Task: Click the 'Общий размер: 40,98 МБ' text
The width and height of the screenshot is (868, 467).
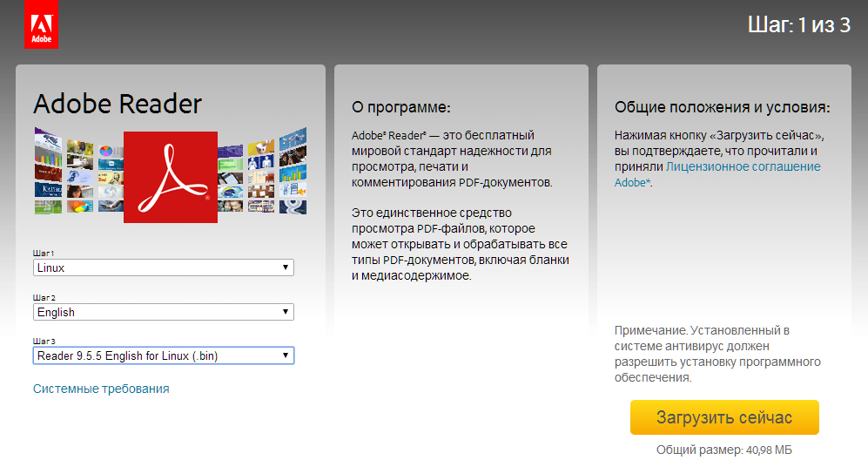Action: tap(724, 450)
